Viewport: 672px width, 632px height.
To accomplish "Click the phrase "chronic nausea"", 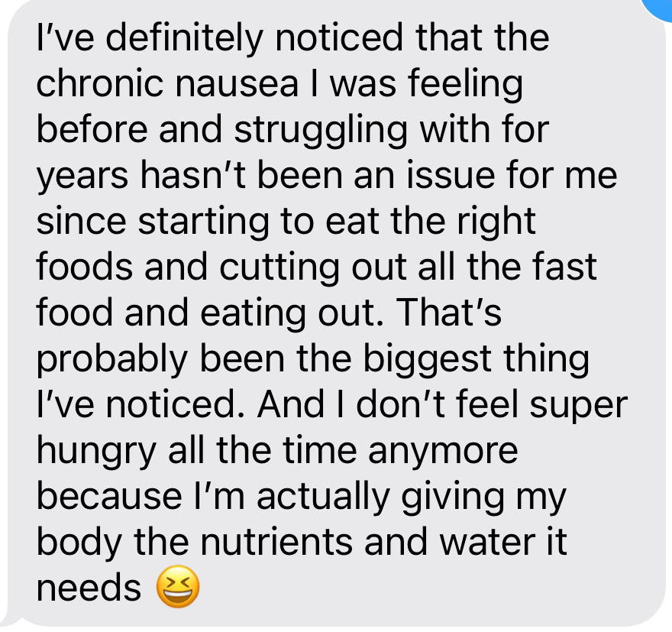I will [x=166, y=84].
